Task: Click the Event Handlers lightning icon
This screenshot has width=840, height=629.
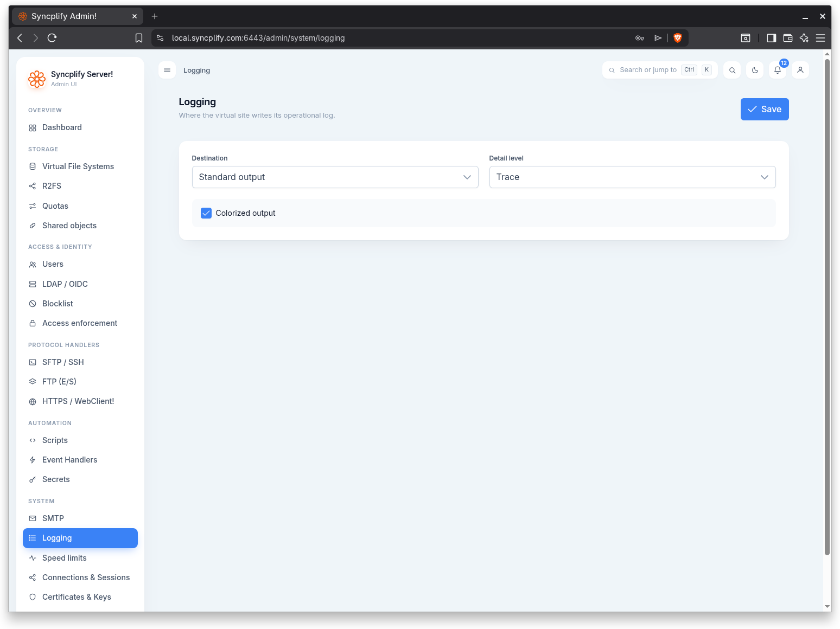Action: click(x=33, y=460)
